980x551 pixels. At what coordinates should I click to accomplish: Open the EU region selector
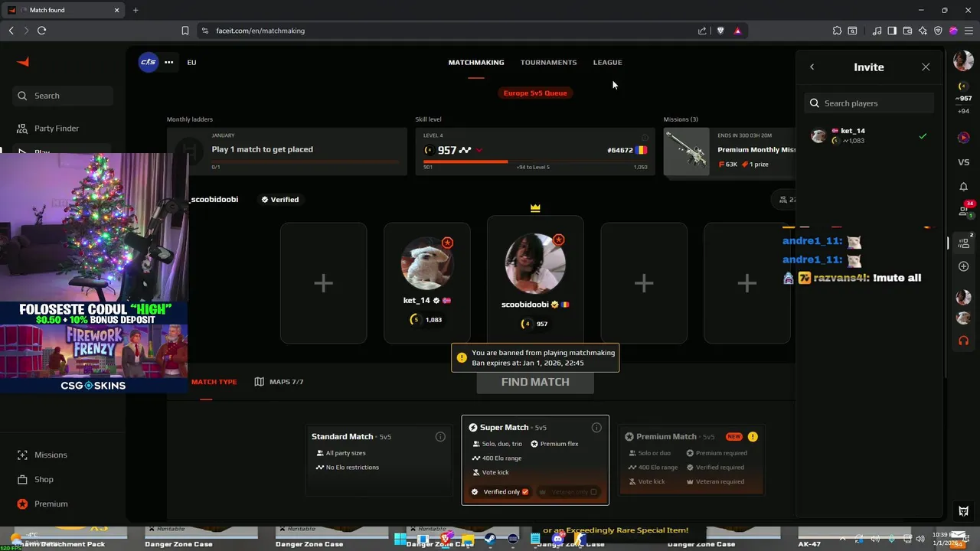(191, 63)
